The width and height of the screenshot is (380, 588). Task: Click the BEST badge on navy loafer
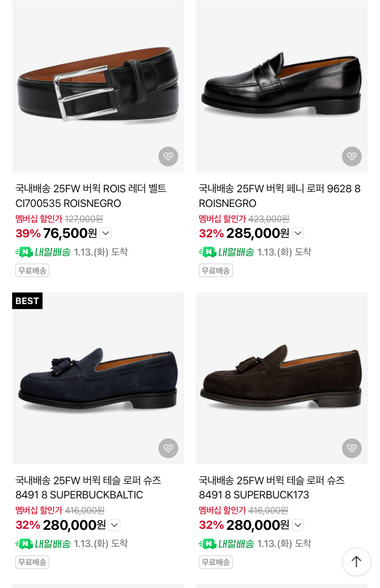pyautogui.click(x=27, y=301)
